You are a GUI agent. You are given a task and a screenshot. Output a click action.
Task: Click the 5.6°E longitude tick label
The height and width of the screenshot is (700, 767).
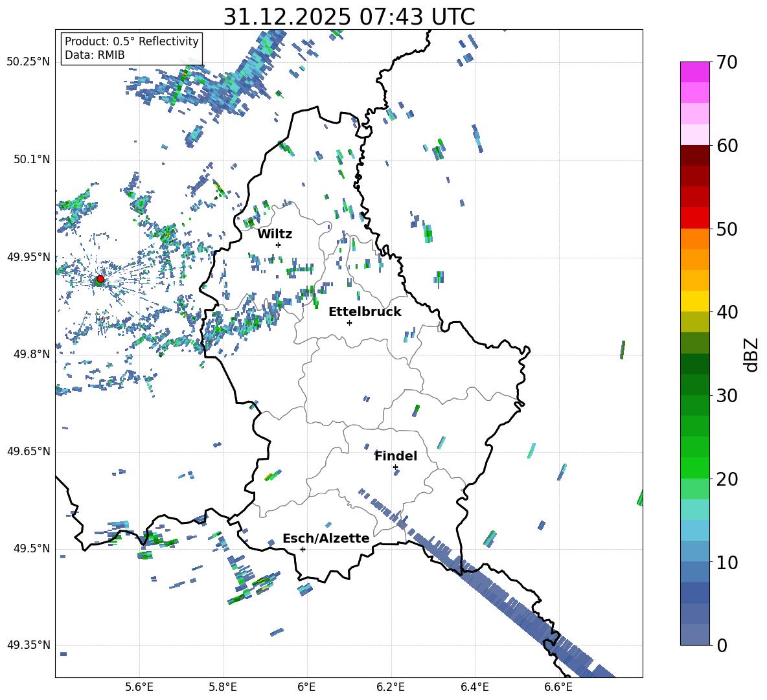(139, 687)
